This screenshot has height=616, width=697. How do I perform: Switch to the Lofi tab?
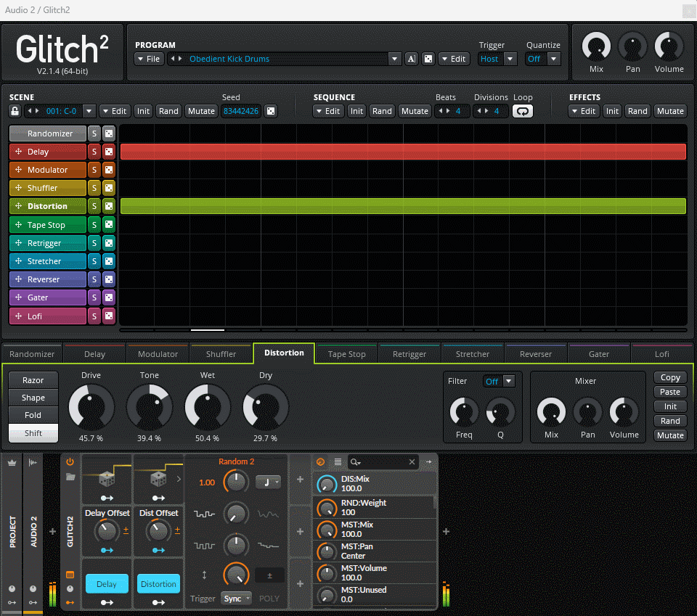(x=662, y=354)
